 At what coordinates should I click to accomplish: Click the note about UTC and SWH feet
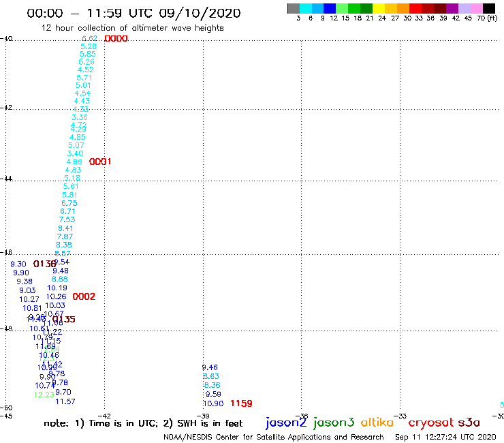pos(143,423)
